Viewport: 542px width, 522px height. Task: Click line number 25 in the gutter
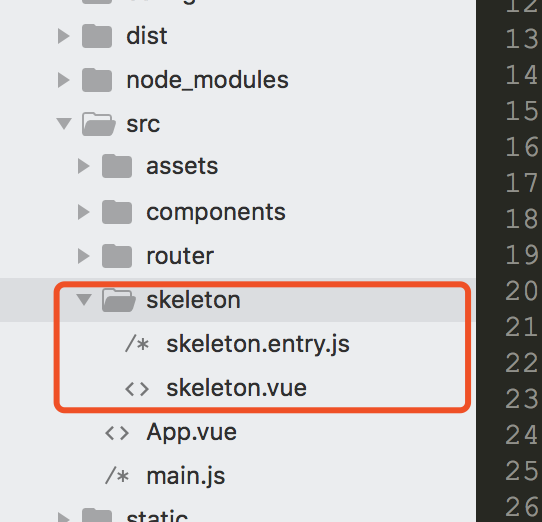tap(522, 471)
